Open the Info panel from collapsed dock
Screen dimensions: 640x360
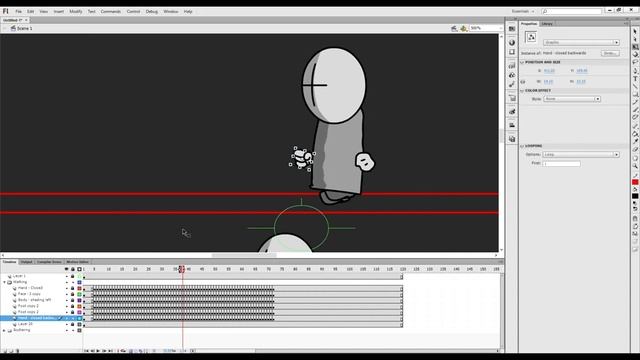click(512, 42)
